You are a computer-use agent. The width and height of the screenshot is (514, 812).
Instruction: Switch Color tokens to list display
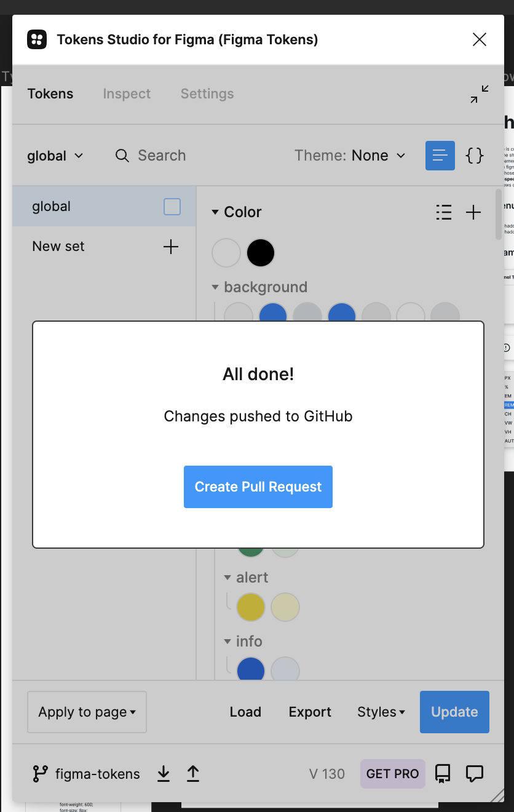(444, 212)
